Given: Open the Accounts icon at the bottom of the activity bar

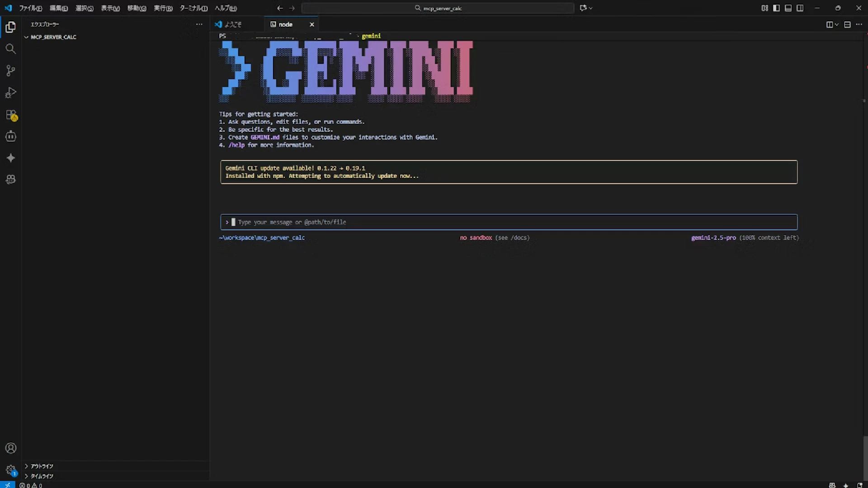Looking at the screenshot, I should pos(10,448).
